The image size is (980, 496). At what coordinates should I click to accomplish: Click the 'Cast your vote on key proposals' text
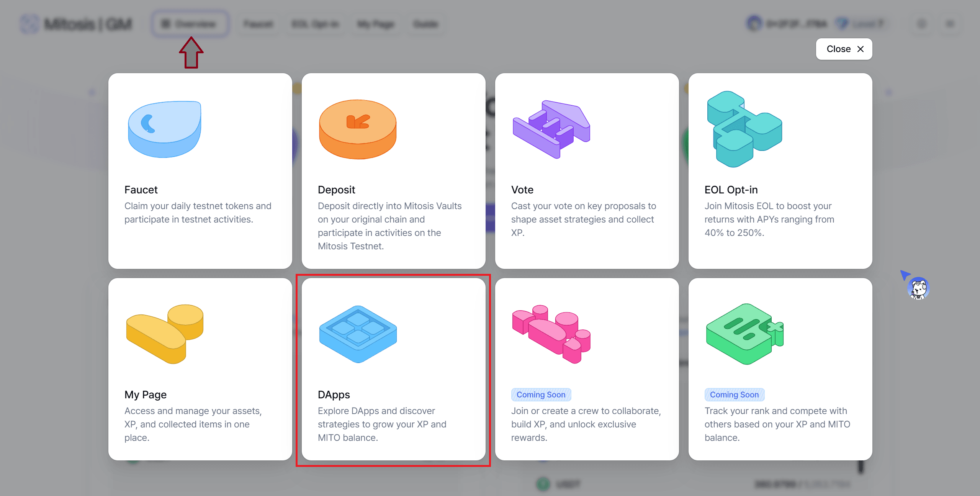[x=584, y=219]
